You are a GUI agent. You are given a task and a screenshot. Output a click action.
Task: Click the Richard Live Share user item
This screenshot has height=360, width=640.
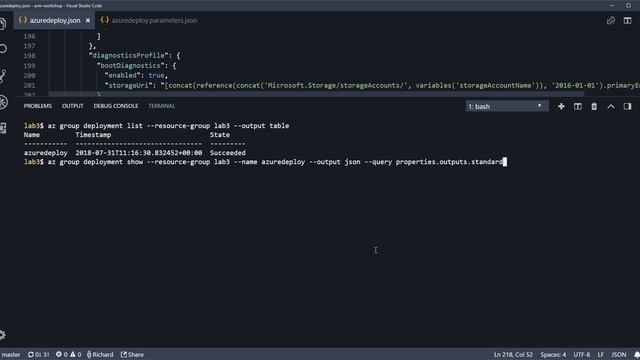click(x=100, y=355)
